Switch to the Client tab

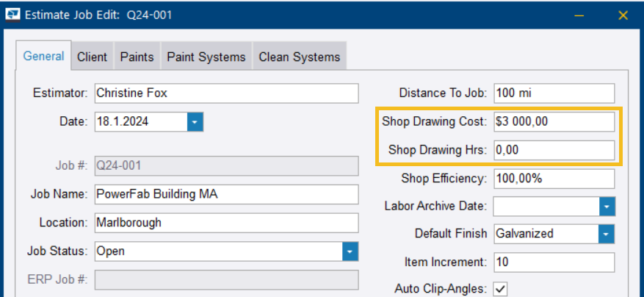tap(92, 57)
